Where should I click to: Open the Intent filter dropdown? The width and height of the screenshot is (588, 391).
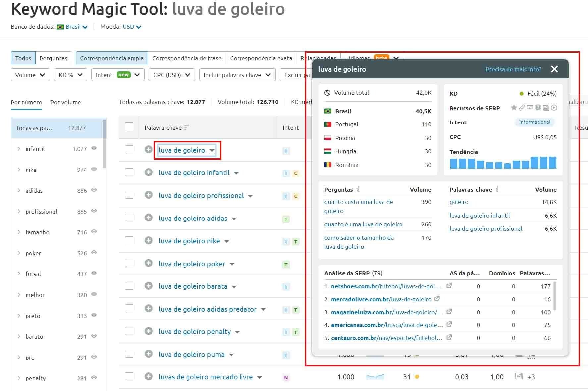[x=118, y=75]
